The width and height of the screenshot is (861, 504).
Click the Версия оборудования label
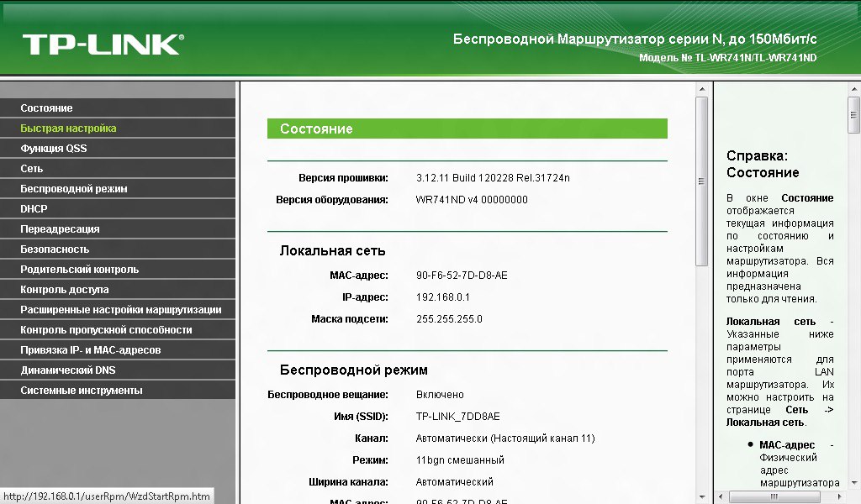(x=331, y=200)
